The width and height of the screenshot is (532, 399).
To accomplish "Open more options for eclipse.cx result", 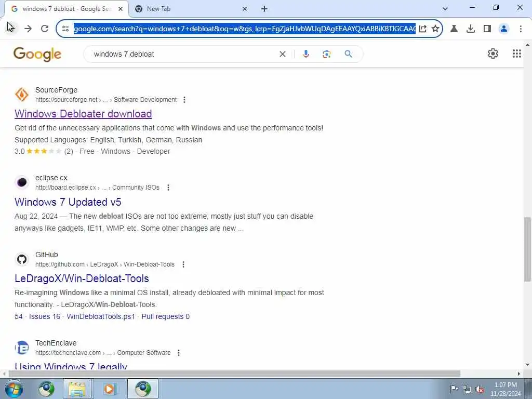I will (168, 188).
